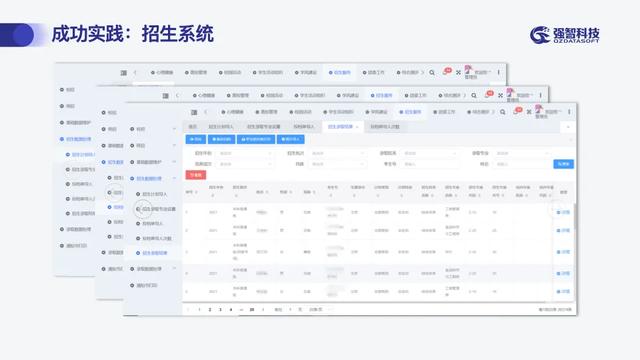The image size is (640, 360).
Task: Collapse the filter panel arrow beside blue buttons
Action: click(x=571, y=140)
